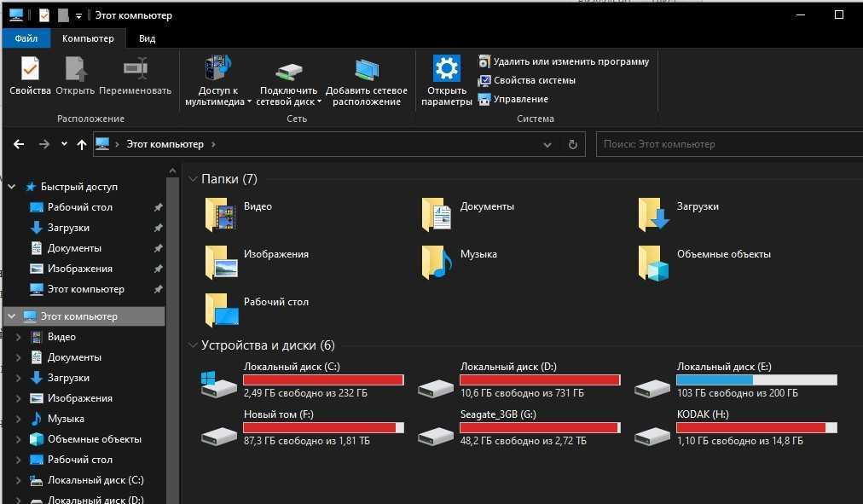Click the search field Поиск: Этот компьютер
863x504 pixels.
pos(725,144)
